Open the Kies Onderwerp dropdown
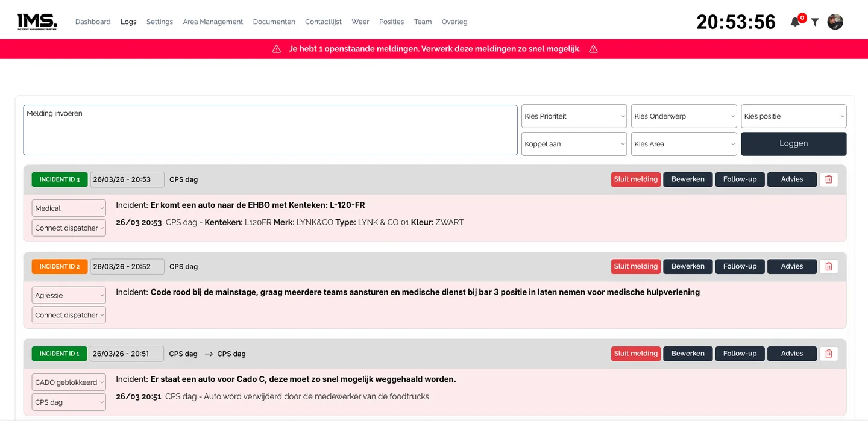This screenshot has width=868, height=421. pos(684,116)
